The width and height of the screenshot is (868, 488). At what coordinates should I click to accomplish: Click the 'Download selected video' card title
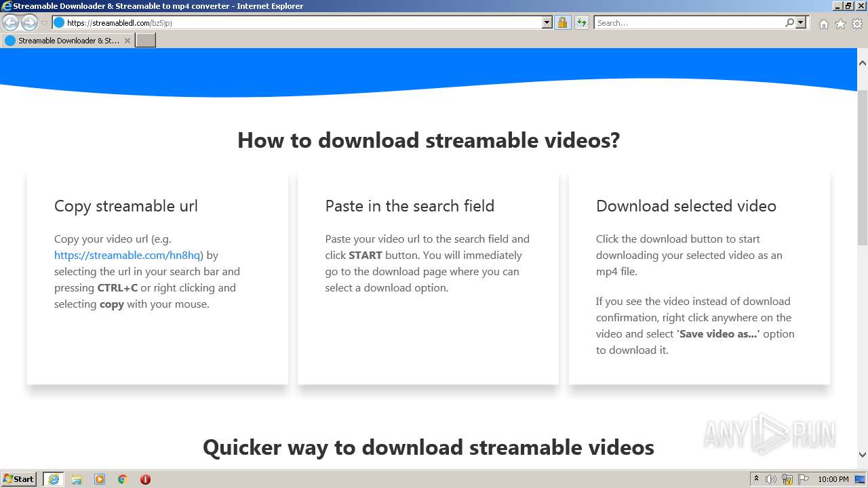point(686,206)
